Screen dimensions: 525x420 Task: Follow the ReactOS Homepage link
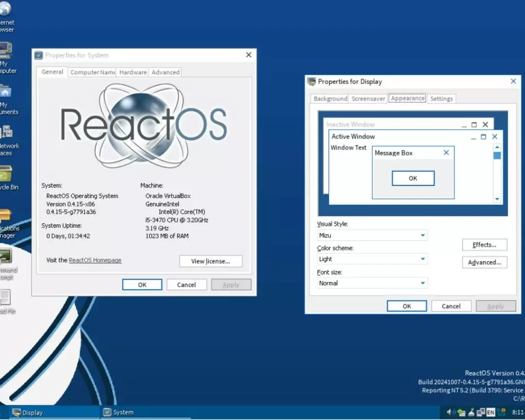[x=95, y=260]
